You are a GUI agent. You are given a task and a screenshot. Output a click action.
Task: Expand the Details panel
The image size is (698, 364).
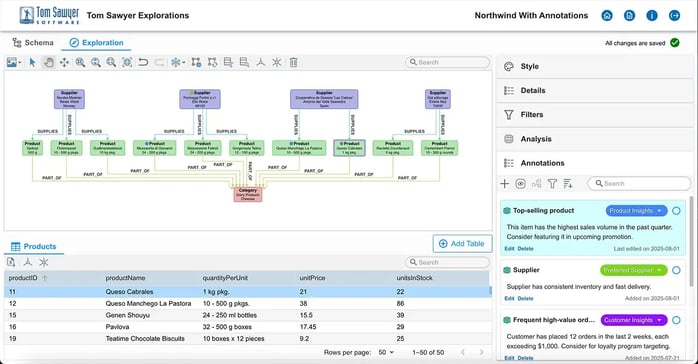pyautogui.click(x=594, y=90)
